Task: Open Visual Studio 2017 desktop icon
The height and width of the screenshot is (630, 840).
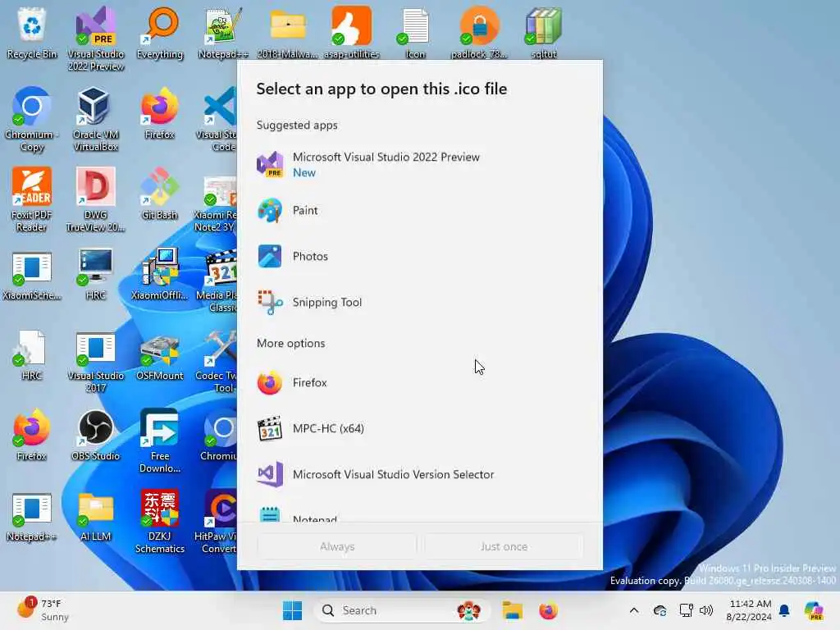Action: (x=95, y=361)
